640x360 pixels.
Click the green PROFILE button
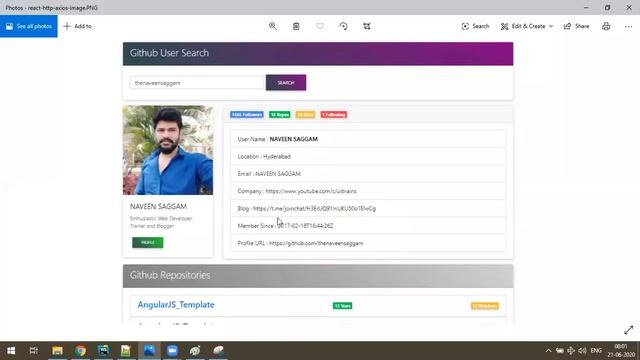coord(148,242)
